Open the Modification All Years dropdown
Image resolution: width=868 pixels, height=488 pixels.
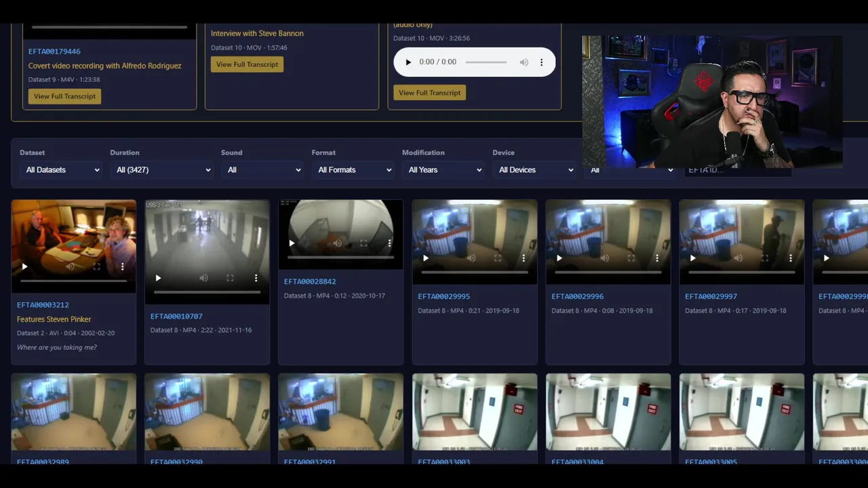coord(444,170)
